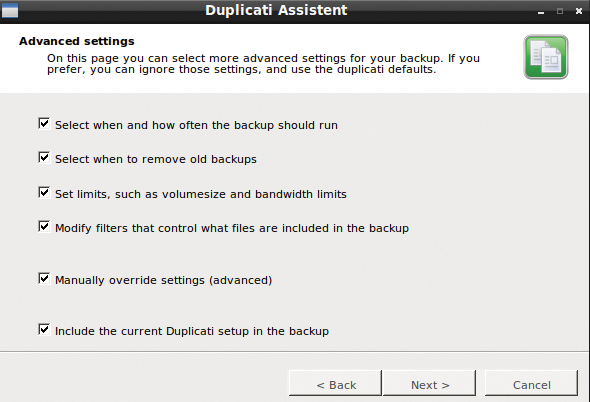Screen dimensions: 590x402
Task: Maximize the Duplicati Assistent window
Action: click(560, 11)
